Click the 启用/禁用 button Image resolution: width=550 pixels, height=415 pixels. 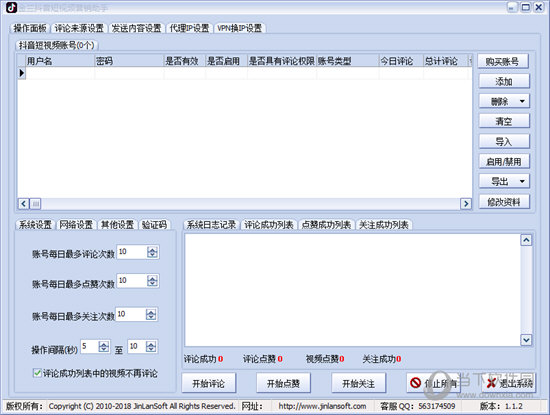(504, 161)
